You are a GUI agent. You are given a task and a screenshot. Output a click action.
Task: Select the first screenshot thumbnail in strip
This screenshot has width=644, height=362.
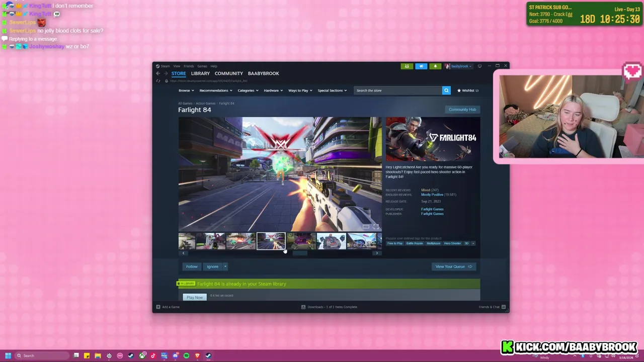[187, 241]
